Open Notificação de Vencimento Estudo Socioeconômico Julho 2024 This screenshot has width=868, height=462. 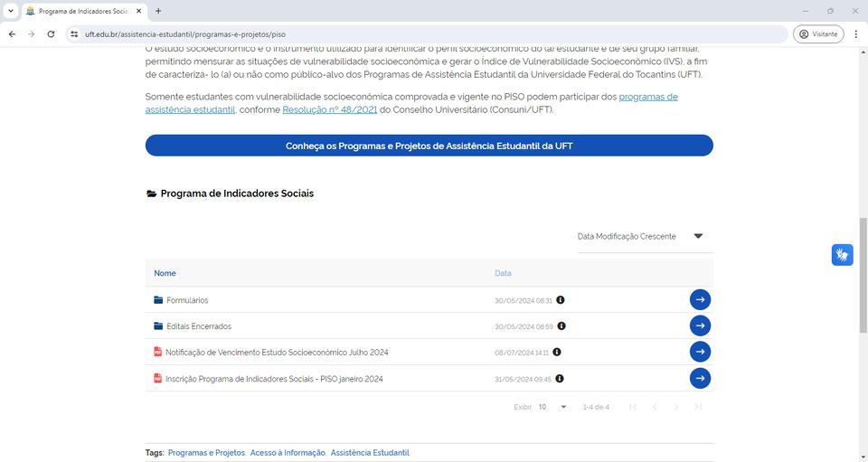point(277,353)
